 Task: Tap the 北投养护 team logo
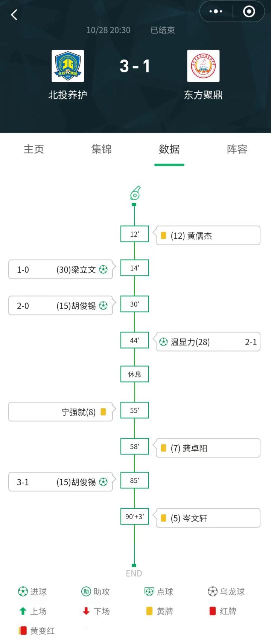click(x=68, y=66)
